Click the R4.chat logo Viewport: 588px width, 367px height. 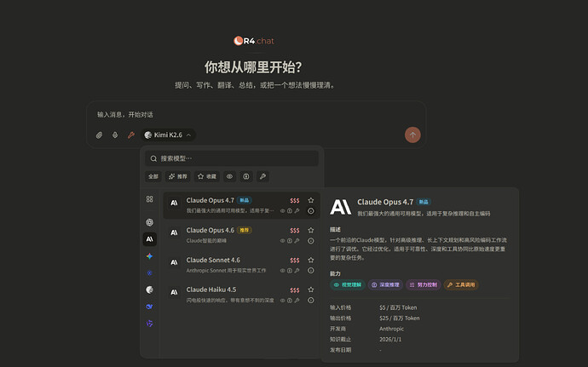pyautogui.click(x=254, y=41)
